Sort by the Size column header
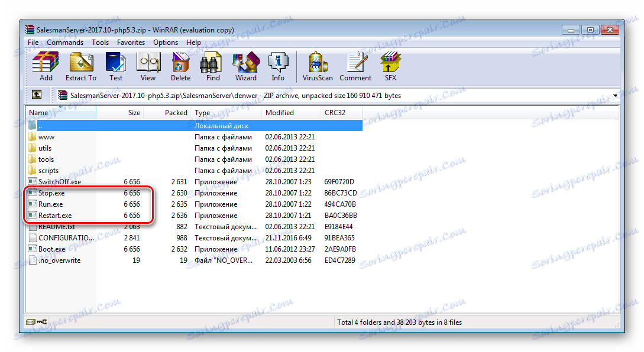The width and height of the screenshot is (644, 352). click(x=119, y=112)
